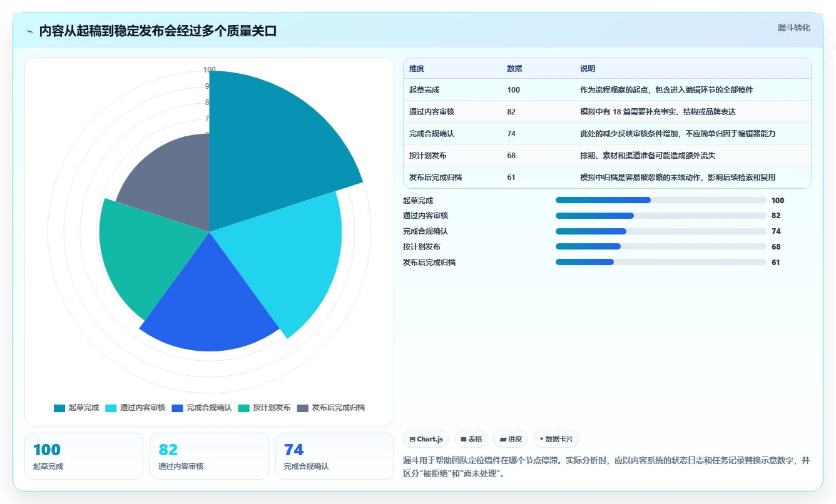Click the 完成合规确认 legend label text
Viewport: 836px width, 504px height.
point(209,408)
